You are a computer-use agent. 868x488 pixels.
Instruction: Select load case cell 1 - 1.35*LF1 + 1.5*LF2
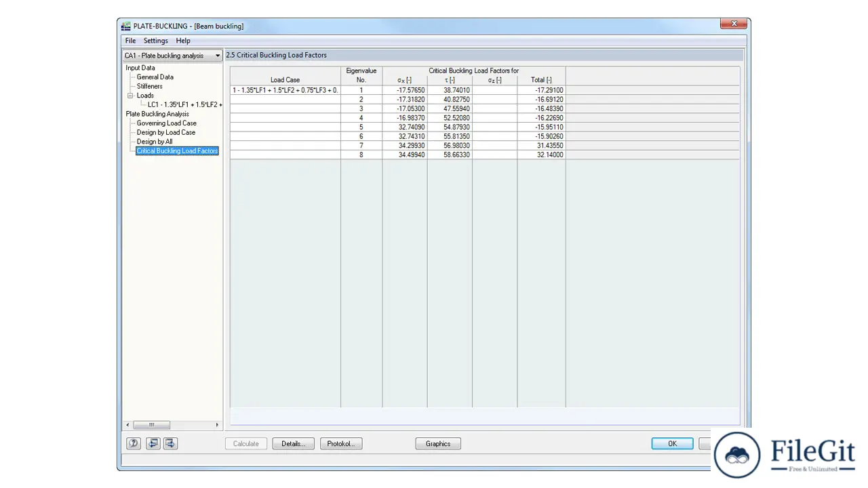pos(285,90)
